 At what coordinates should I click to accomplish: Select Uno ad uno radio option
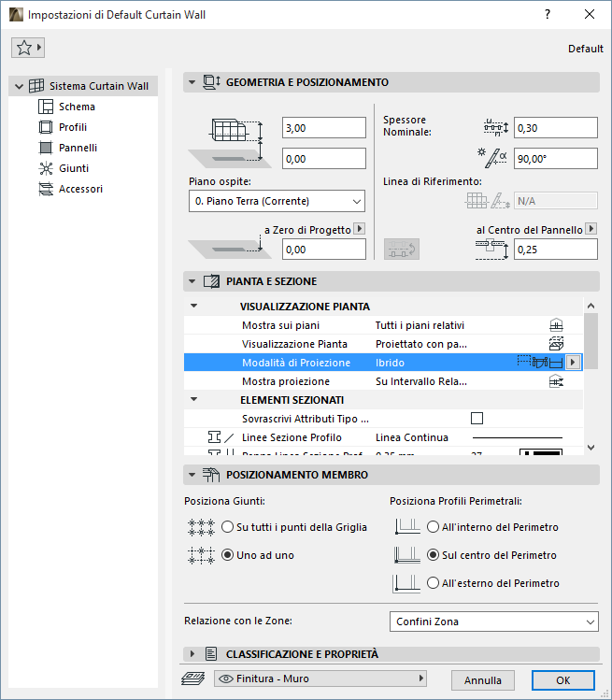(258, 555)
